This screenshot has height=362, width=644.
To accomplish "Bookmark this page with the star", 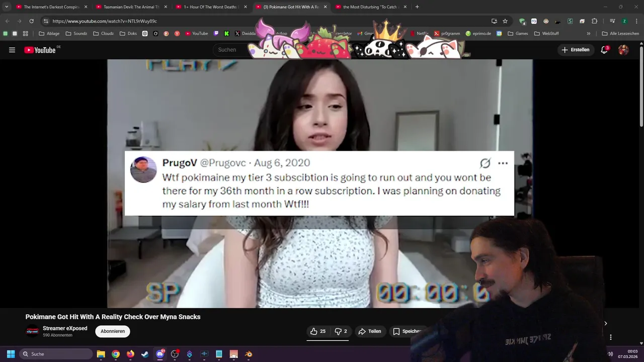I will pos(505,21).
